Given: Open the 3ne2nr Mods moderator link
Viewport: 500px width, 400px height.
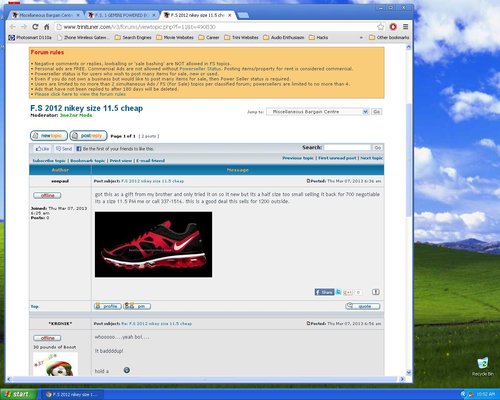Looking at the screenshot, I should click(76, 115).
